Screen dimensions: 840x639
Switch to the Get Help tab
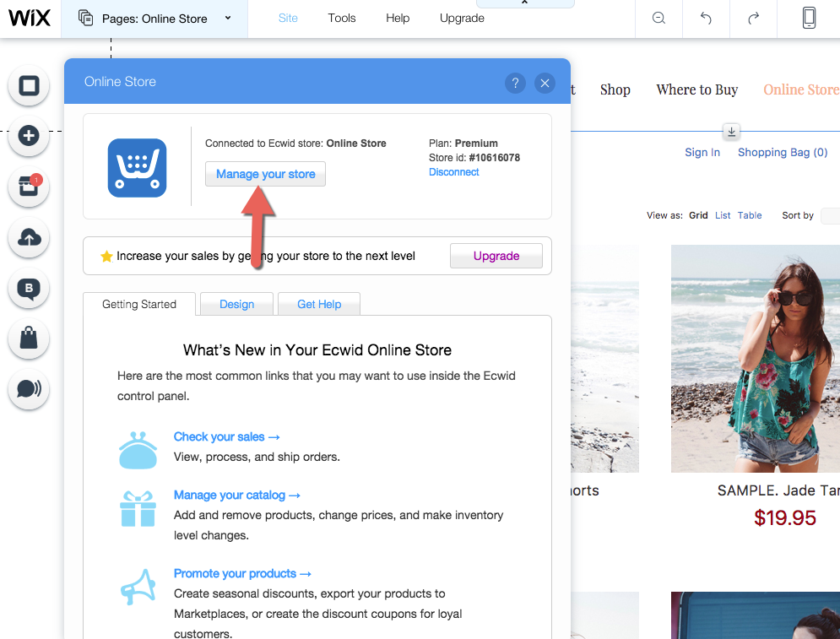click(319, 304)
